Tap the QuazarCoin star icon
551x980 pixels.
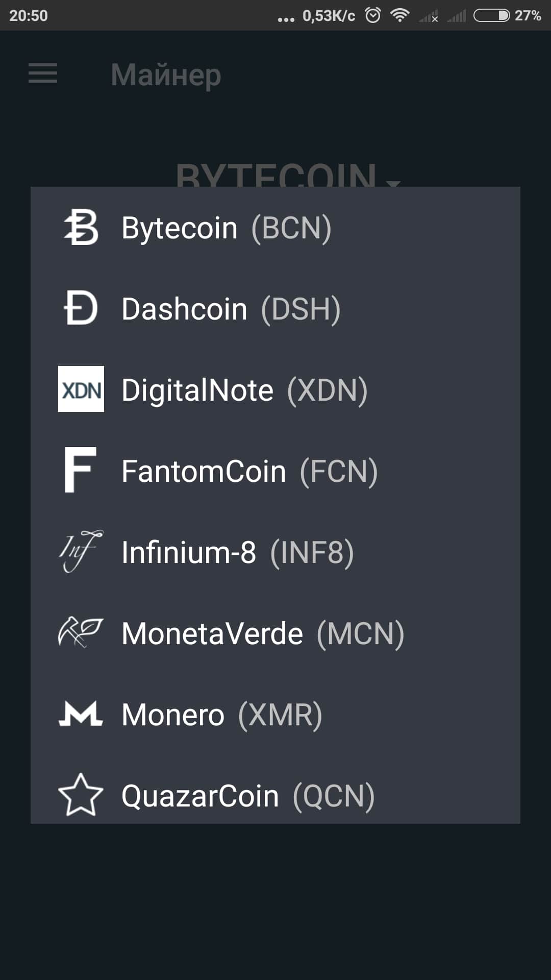pyautogui.click(x=81, y=795)
